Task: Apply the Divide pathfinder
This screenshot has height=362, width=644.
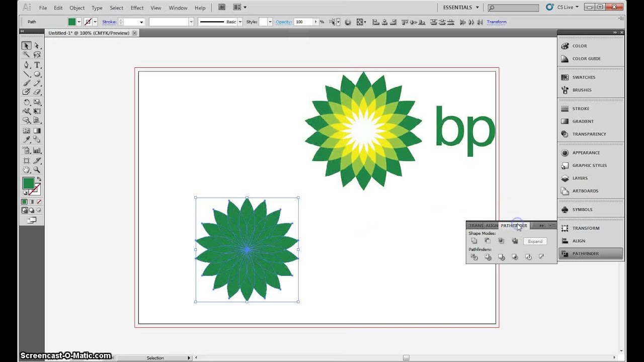Action: click(474, 257)
